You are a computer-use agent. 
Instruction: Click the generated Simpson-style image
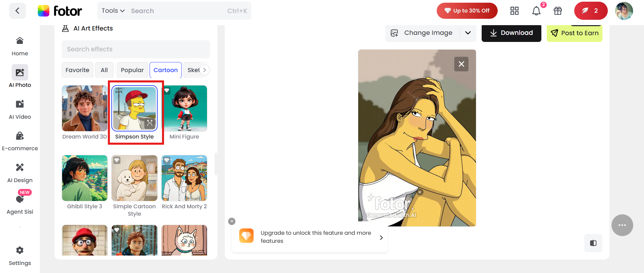417,138
